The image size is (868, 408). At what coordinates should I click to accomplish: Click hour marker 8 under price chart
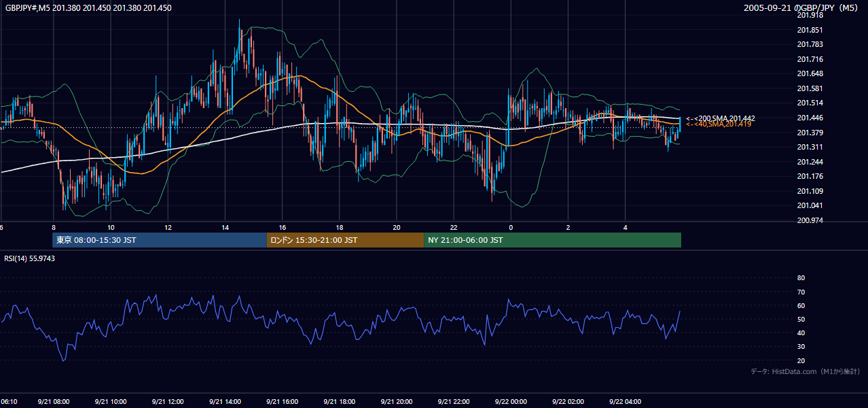[53, 228]
